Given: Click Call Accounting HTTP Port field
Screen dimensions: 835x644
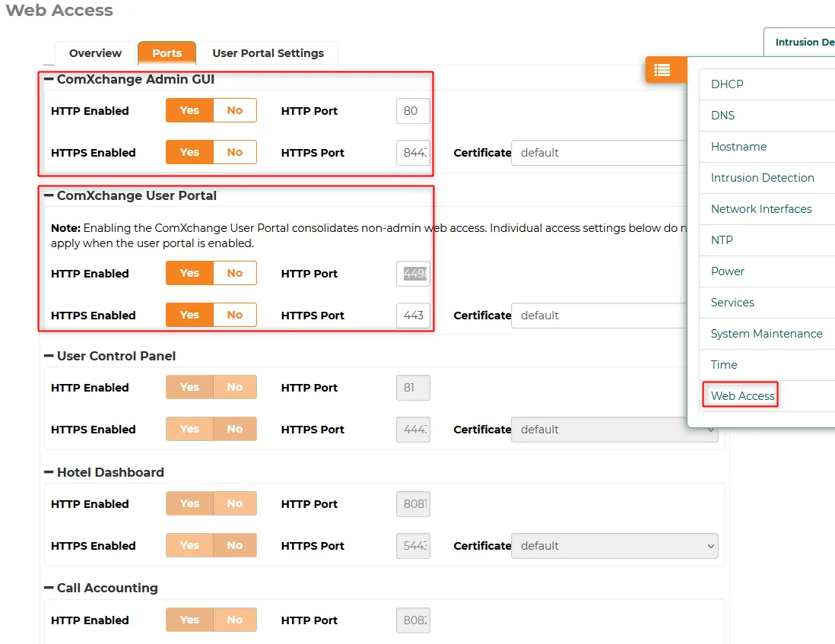Looking at the screenshot, I should coord(413,620).
